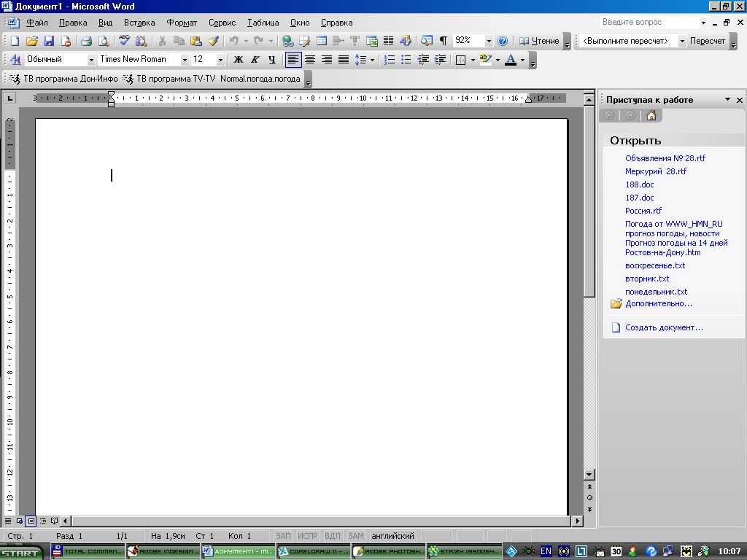Click bulleted list icon
The image size is (747, 560).
(406, 60)
